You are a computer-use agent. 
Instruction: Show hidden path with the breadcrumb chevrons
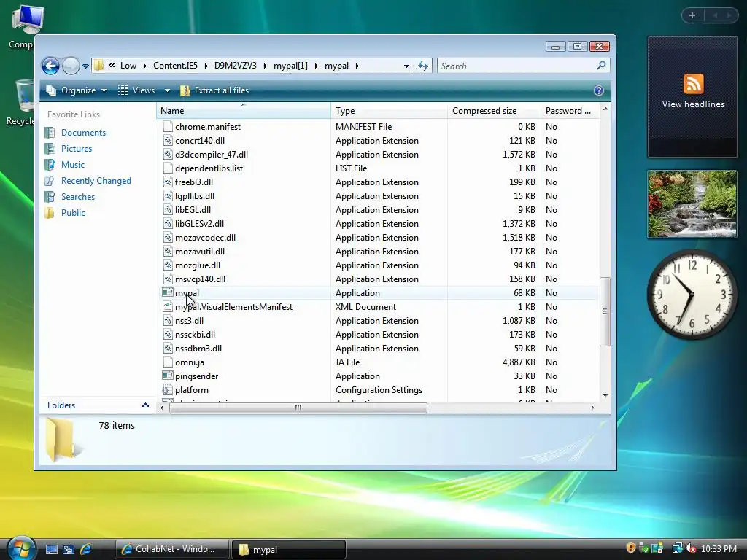[112, 66]
